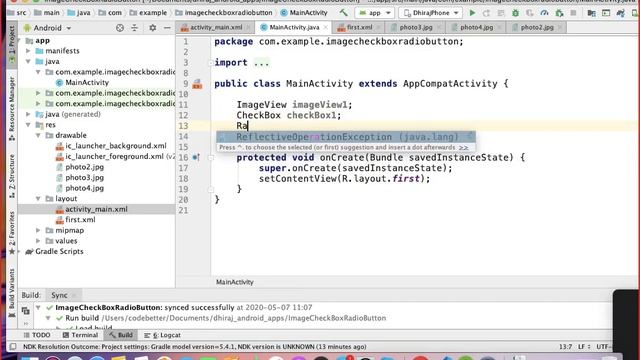Select MainActivity in project tree
Image resolution: width=640 pixels, height=360 pixels.
pyautogui.click(x=87, y=82)
